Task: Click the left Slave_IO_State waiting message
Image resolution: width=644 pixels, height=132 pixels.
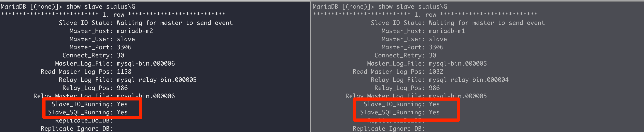Action: 175,23
